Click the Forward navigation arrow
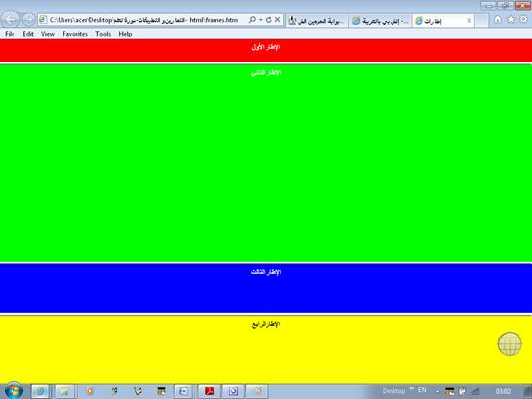 coord(29,20)
